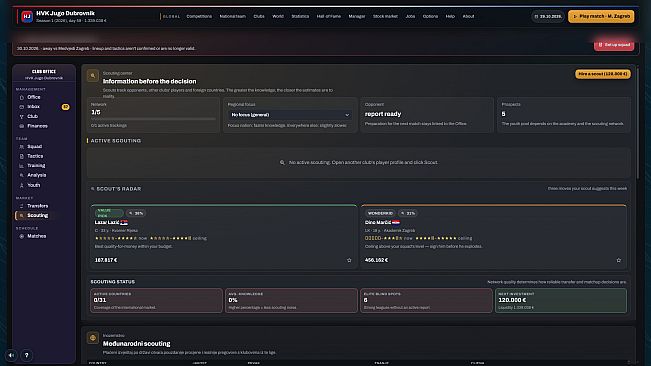This screenshot has width=651, height=366.
Task: Open the Help menu
Action: pos(450,17)
